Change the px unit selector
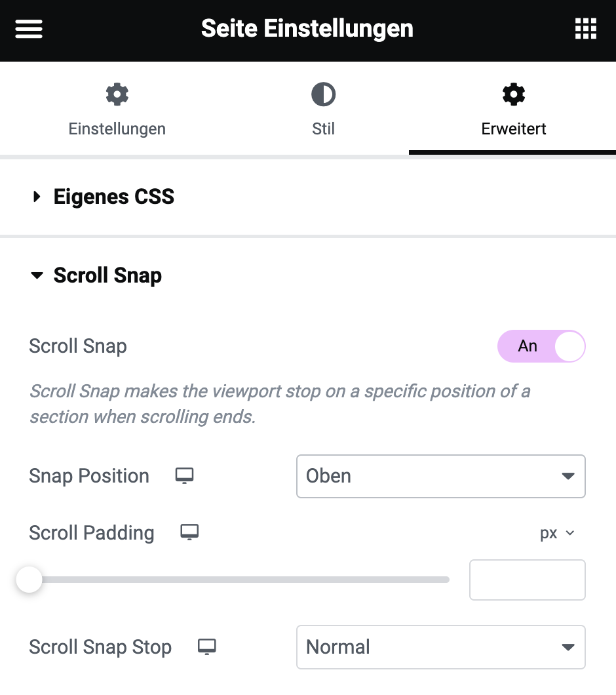Image resolution: width=616 pixels, height=695 pixels. pos(557,533)
